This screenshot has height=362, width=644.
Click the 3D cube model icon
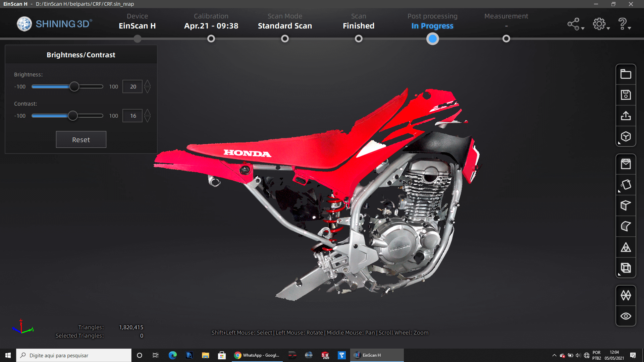pyautogui.click(x=626, y=136)
